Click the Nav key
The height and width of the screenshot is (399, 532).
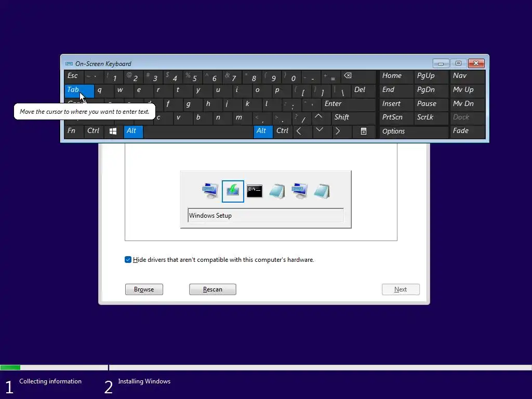click(468, 77)
